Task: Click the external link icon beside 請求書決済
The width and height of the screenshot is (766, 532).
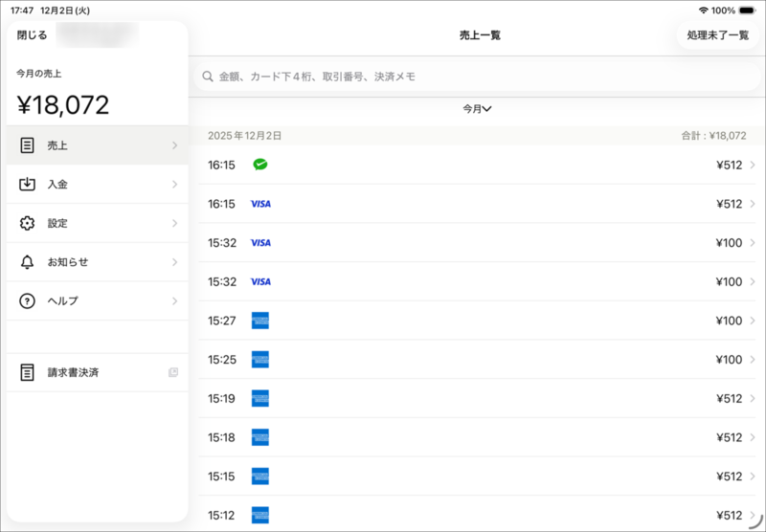Action: pyautogui.click(x=173, y=372)
